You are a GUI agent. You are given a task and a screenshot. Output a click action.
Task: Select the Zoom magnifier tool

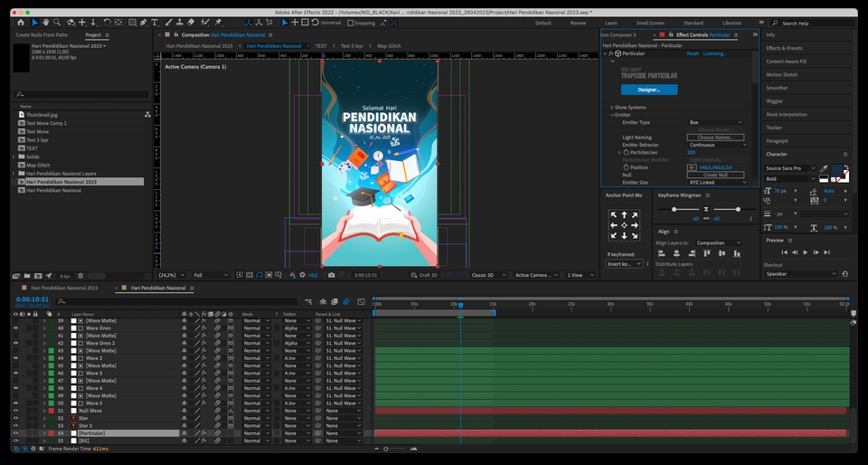point(57,23)
